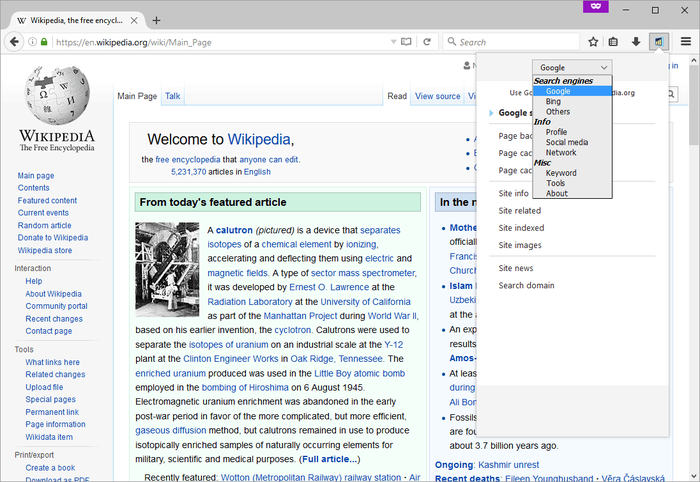The image size is (700, 482).
Task: Open Kashmir unrest link
Action: (x=508, y=465)
